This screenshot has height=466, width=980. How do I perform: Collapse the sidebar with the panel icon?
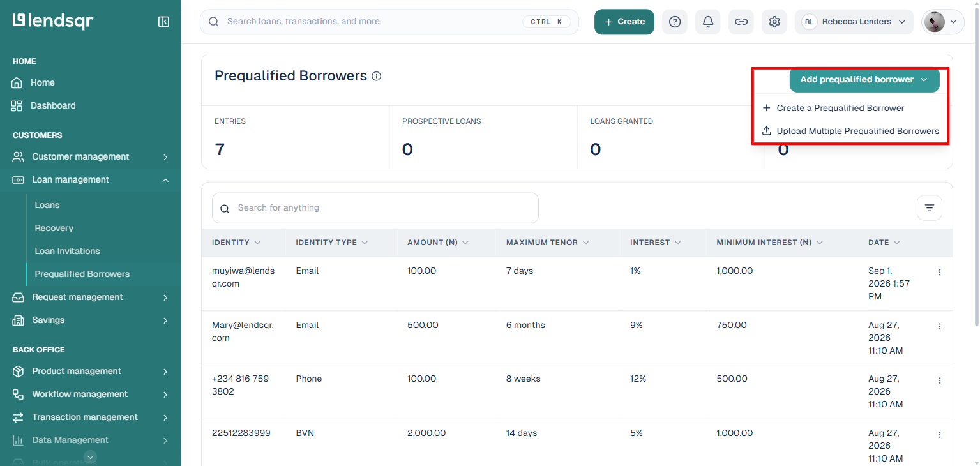pyautogui.click(x=163, y=22)
